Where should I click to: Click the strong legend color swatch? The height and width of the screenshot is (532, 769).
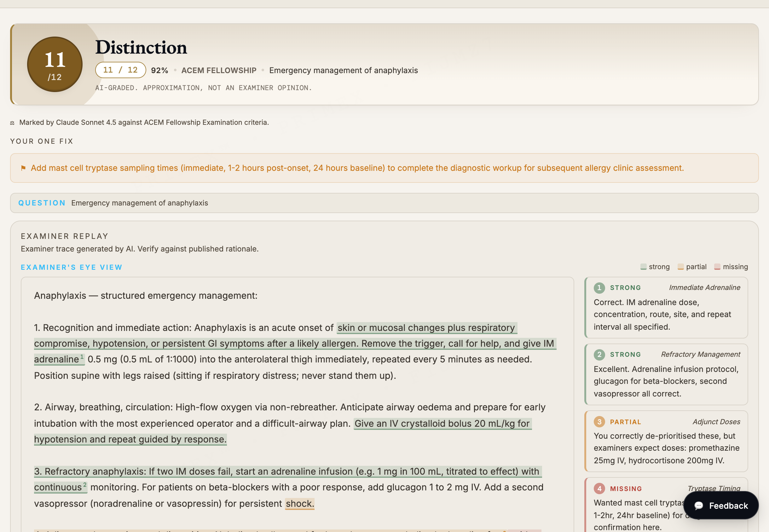click(x=643, y=267)
